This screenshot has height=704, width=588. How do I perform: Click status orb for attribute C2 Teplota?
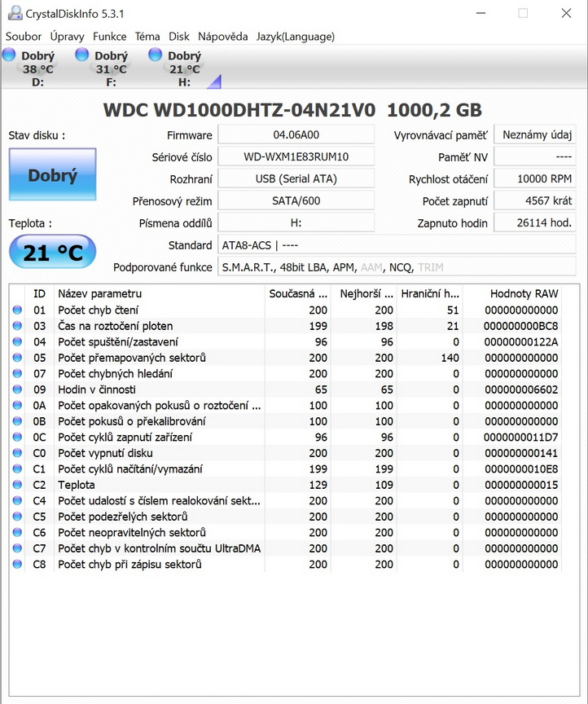(x=18, y=485)
